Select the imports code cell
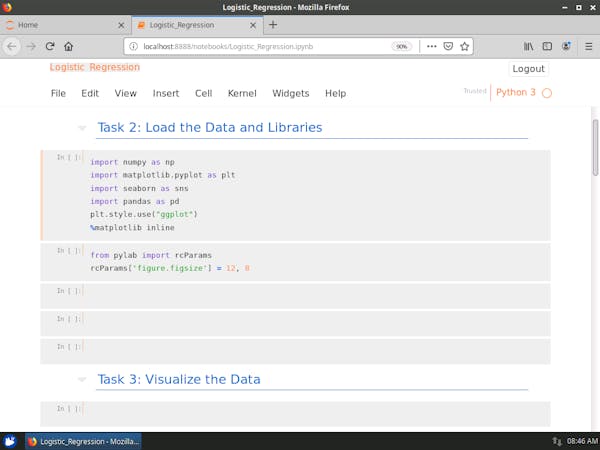The image size is (600, 450). (297, 195)
